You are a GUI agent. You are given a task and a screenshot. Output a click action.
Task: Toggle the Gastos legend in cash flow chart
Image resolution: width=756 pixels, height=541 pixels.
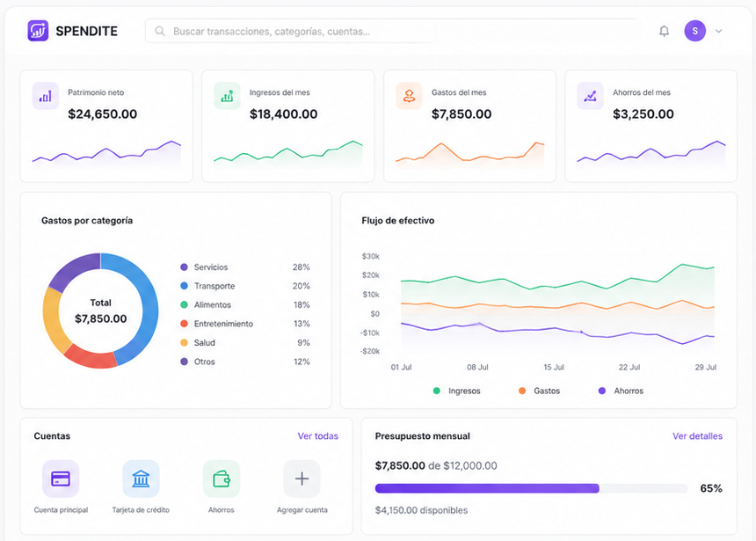[539, 391]
